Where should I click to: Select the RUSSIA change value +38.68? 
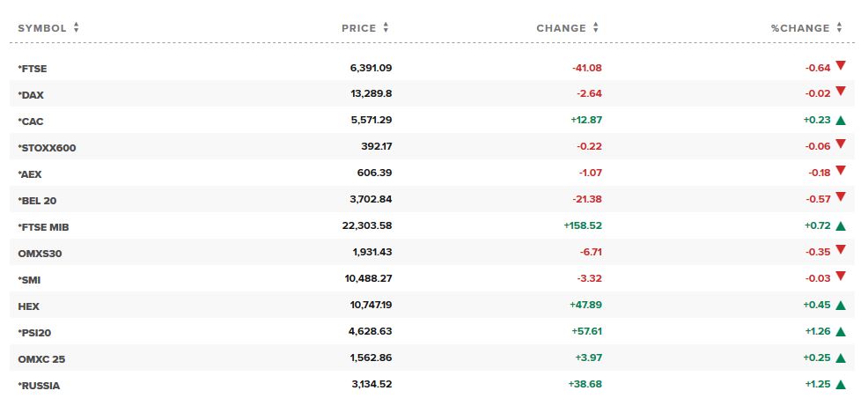585,384
